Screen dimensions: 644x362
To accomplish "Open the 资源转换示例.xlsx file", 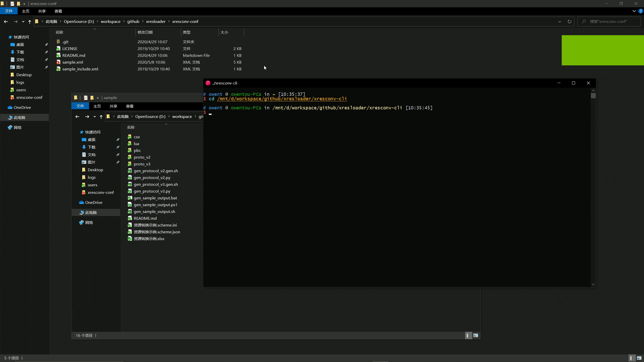I will 149,239.
